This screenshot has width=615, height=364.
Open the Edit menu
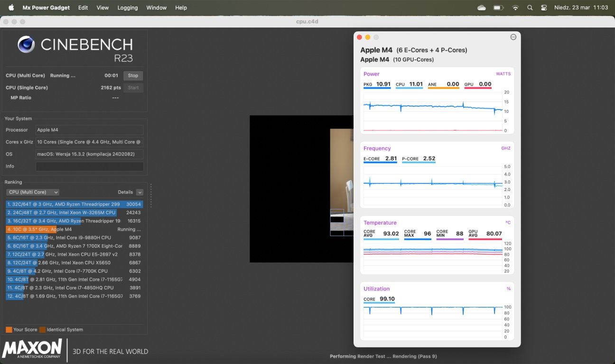pyautogui.click(x=83, y=8)
